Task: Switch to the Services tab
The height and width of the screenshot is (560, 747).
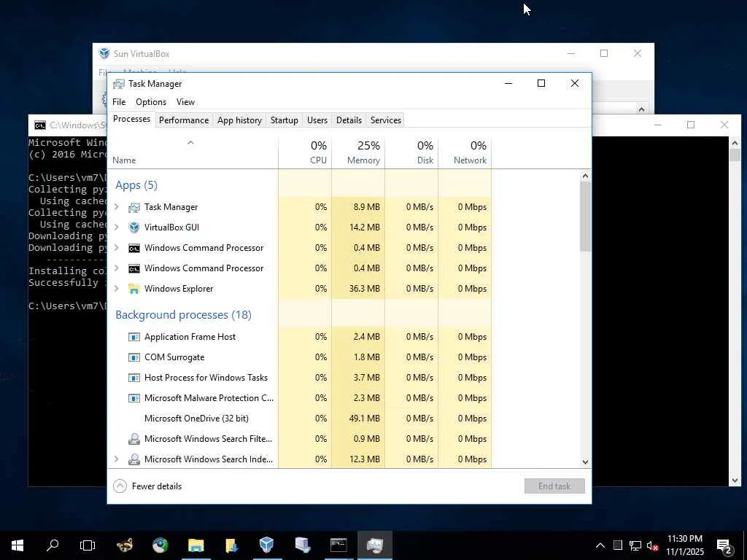Action: (386, 120)
